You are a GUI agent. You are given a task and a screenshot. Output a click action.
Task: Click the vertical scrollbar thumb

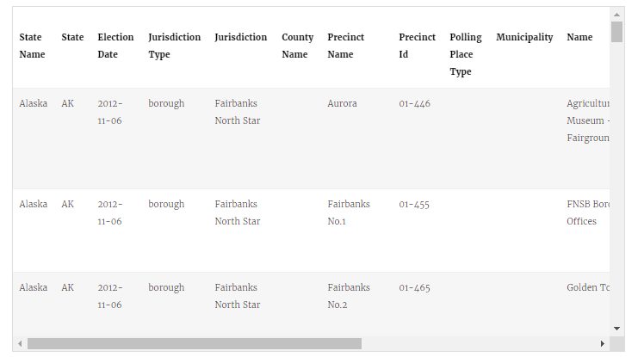point(617,32)
